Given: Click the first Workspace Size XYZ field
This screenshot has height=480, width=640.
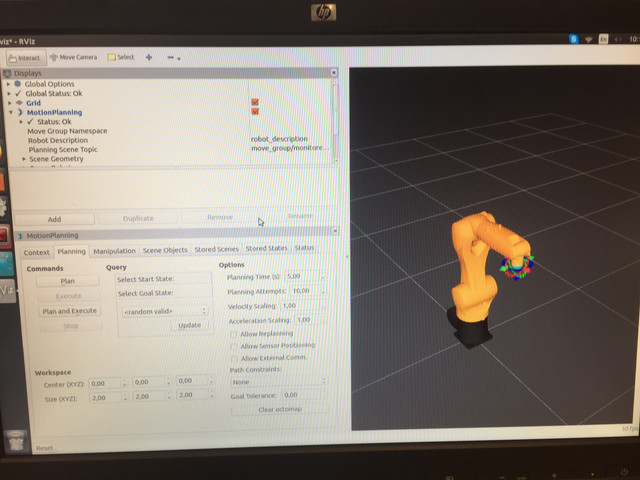Looking at the screenshot, I should coord(108,397).
